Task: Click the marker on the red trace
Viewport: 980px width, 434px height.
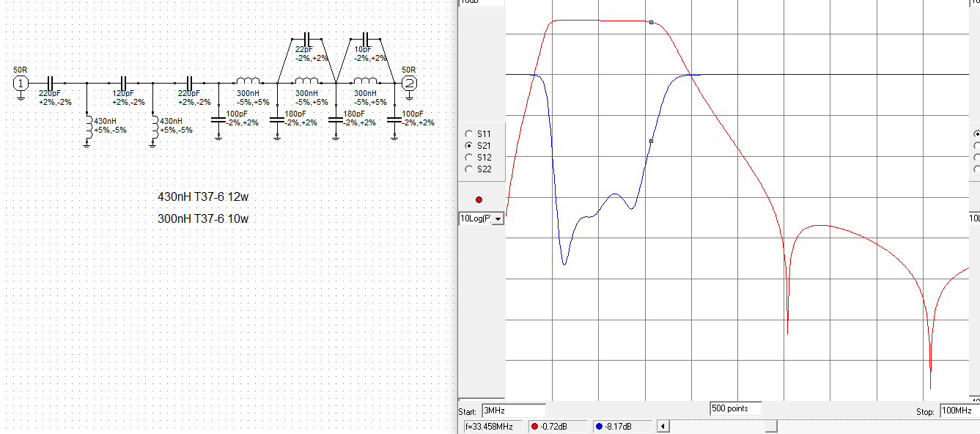Action: click(x=651, y=23)
